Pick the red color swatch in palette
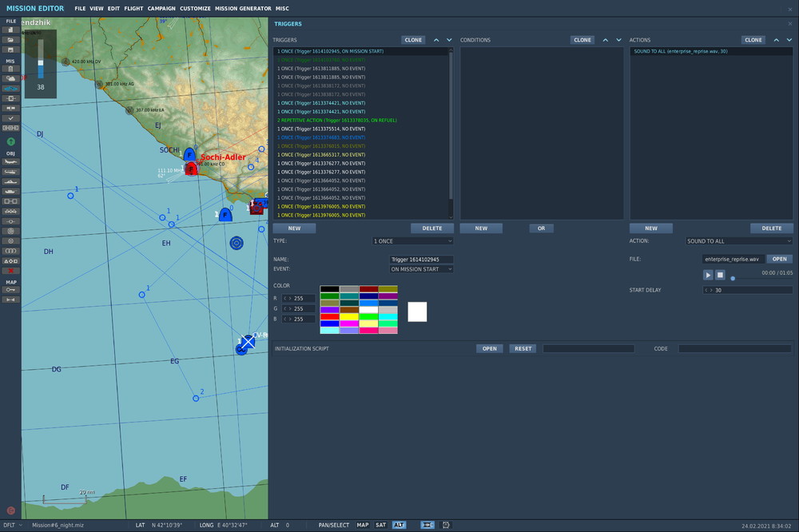Screen dimensions: 799x532 tap(328, 316)
